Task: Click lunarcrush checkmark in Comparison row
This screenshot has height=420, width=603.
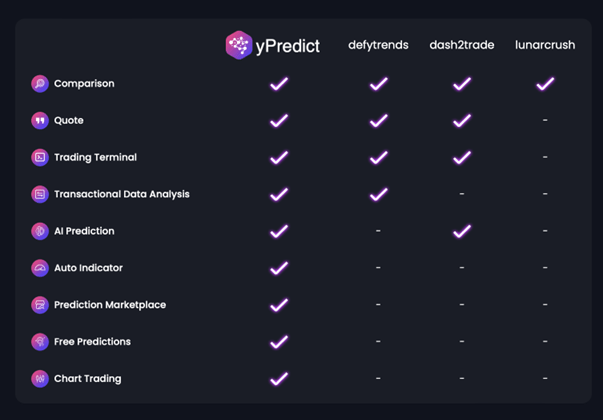Action: tap(545, 84)
